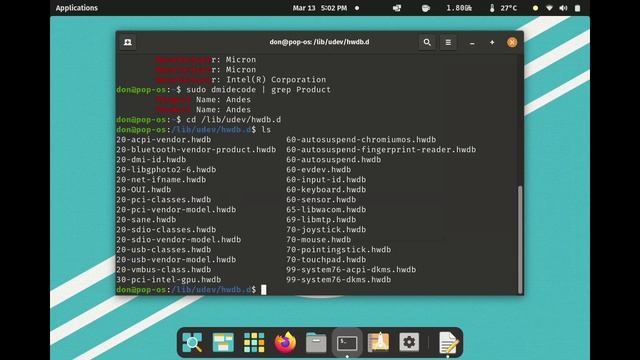Viewport: 640px width, 360px height.
Task: Click 70-mouse.hwdb file name
Action: [x=319, y=240]
